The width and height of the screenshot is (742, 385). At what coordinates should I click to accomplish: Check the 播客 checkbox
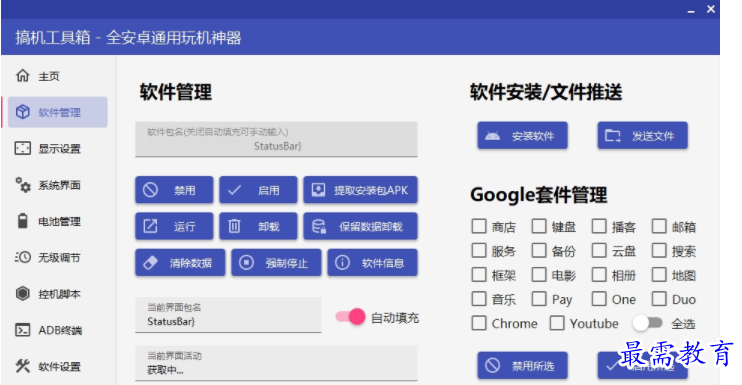click(599, 227)
